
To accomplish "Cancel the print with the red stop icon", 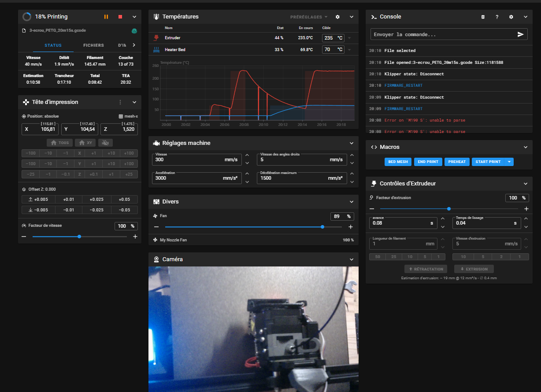I will [x=120, y=17].
